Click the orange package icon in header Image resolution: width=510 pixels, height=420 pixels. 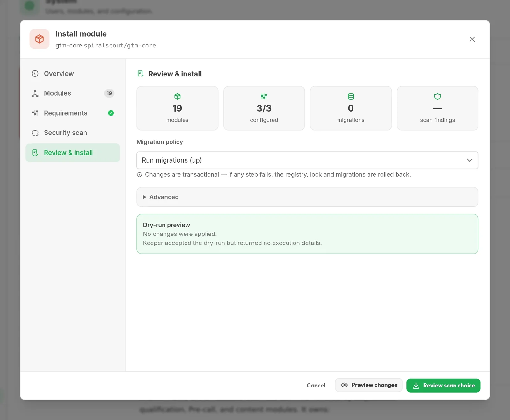(40, 39)
